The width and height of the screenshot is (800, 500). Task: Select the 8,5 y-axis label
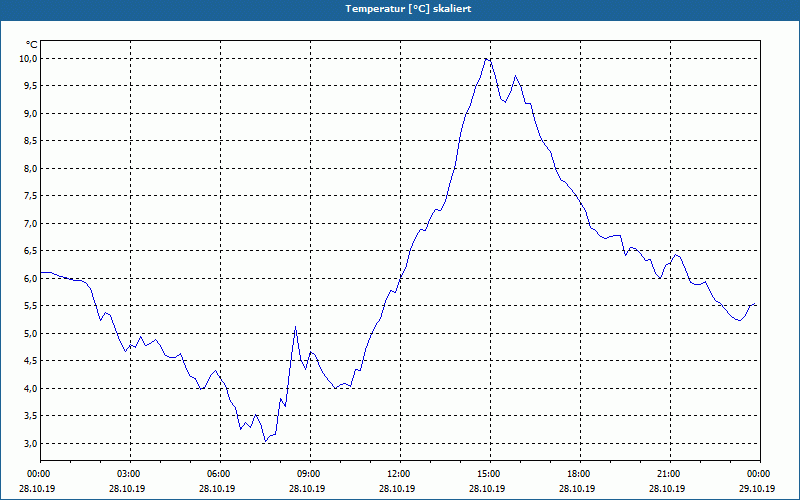point(31,141)
